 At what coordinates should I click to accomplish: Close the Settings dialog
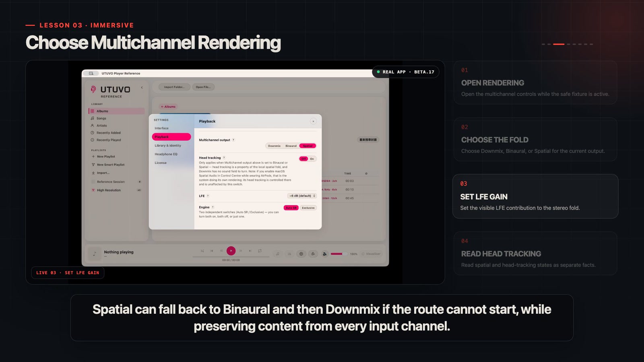point(313,121)
